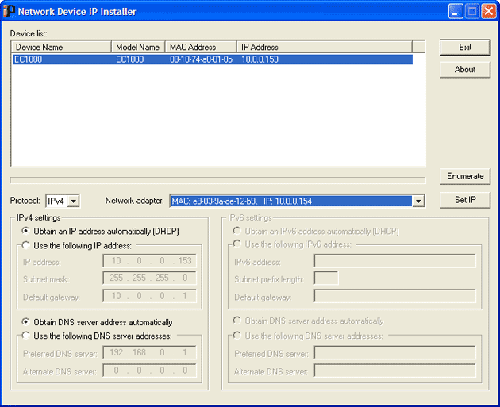The height and width of the screenshot is (407, 500).
Task: Expand the Network adapter dropdown arrow
Action: coord(418,201)
